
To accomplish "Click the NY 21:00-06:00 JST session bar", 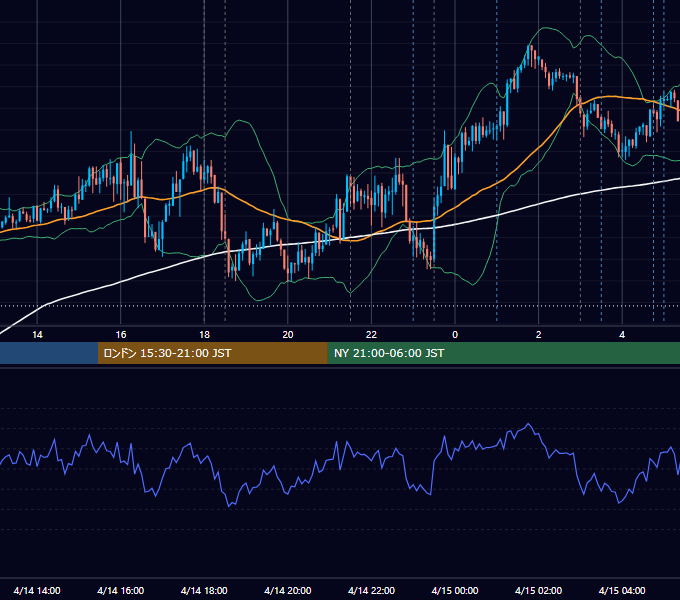I will pyautogui.click(x=503, y=353).
